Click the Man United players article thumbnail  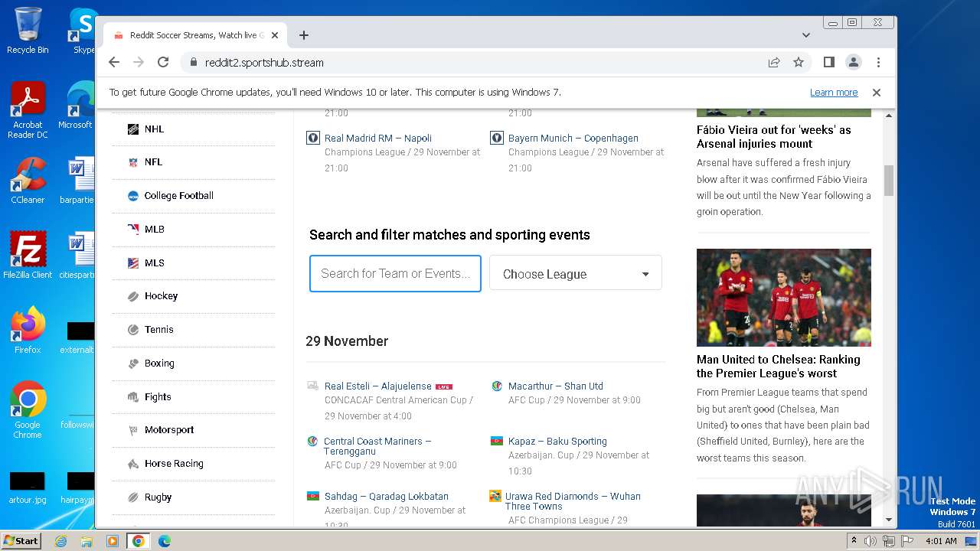[784, 298]
